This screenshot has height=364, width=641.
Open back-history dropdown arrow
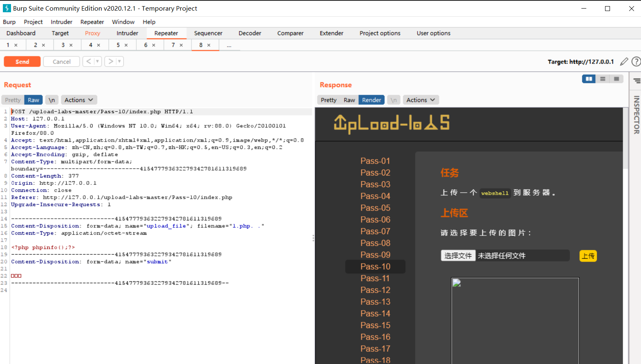98,62
